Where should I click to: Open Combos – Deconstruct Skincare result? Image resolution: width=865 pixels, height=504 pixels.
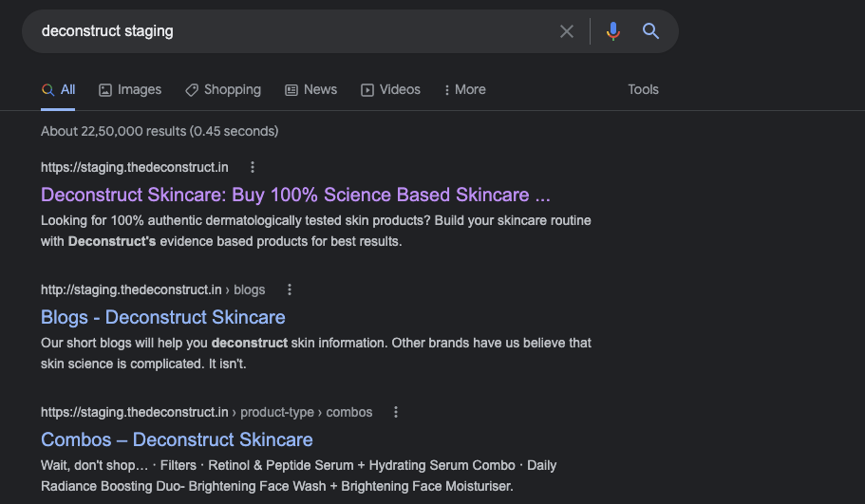click(177, 439)
